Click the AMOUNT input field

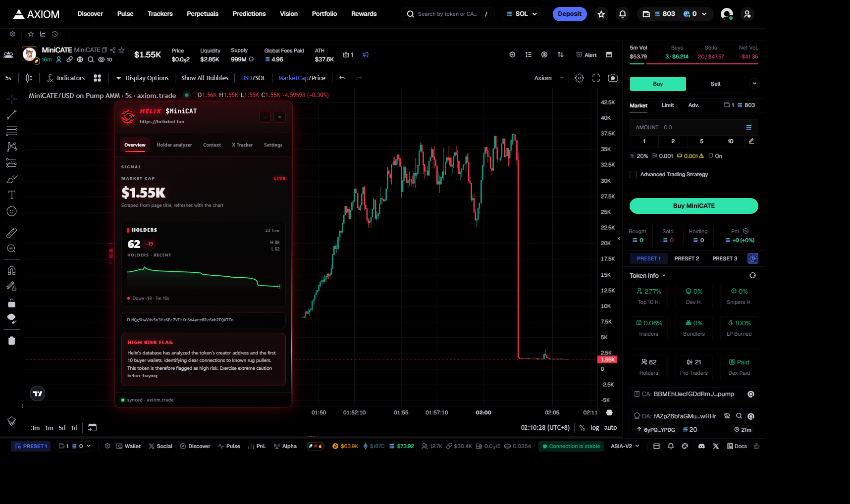coord(693,127)
